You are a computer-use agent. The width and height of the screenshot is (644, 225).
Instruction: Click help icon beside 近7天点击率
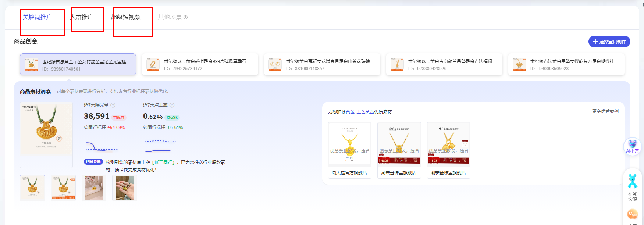point(172,105)
